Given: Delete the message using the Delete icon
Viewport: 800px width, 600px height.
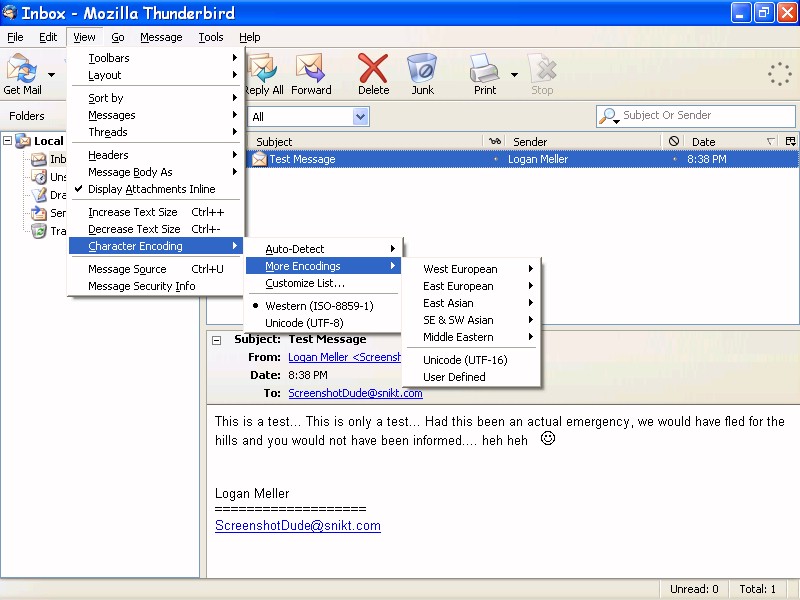Looking at the screenshot, I should pyautogui.click(x=373, y=68).
